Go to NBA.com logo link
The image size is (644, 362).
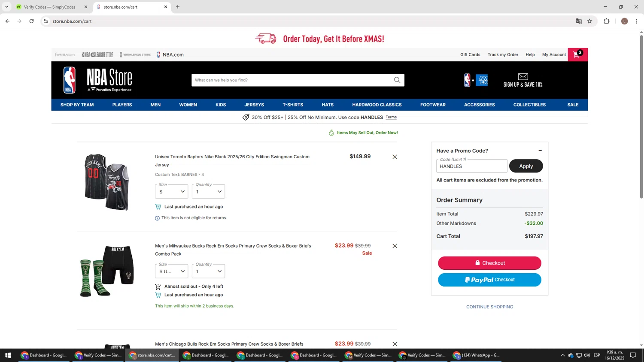(x=170, y=54)
